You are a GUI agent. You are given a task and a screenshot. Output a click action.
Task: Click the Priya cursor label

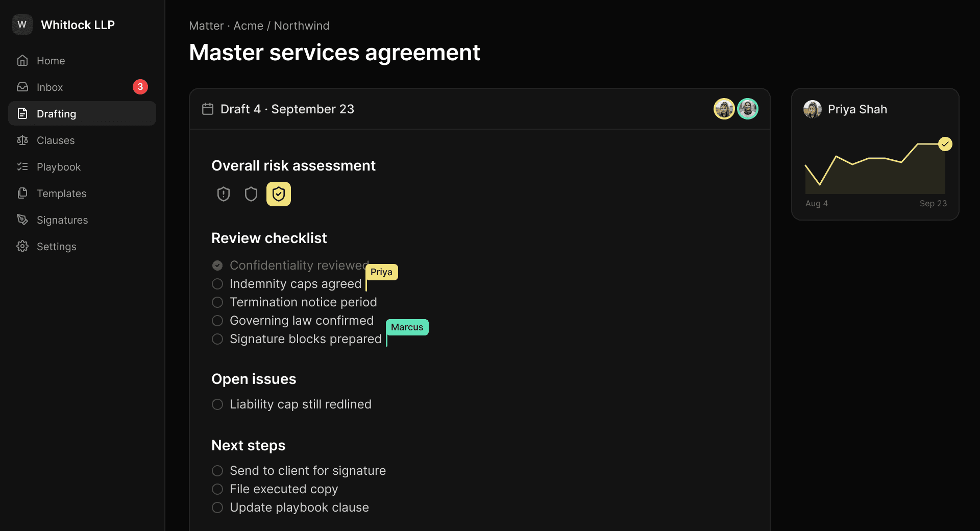pyautogui.click(x=382, y=272)
